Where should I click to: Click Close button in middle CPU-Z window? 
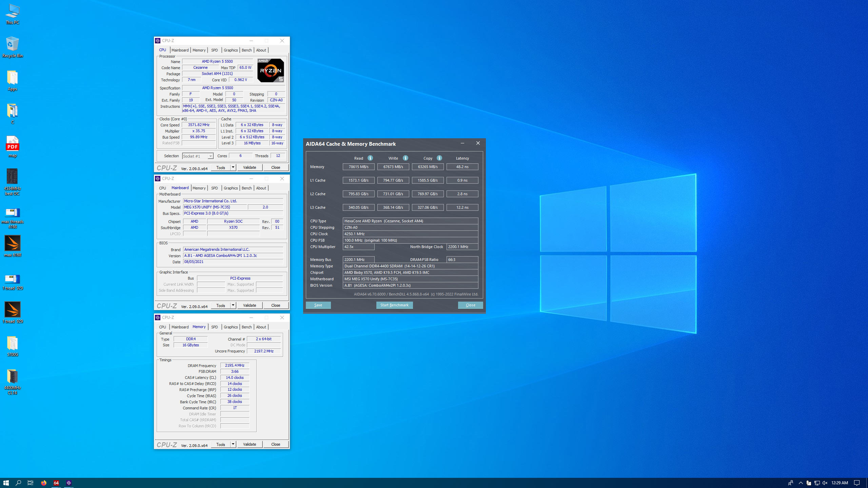[x=276, y=305]
